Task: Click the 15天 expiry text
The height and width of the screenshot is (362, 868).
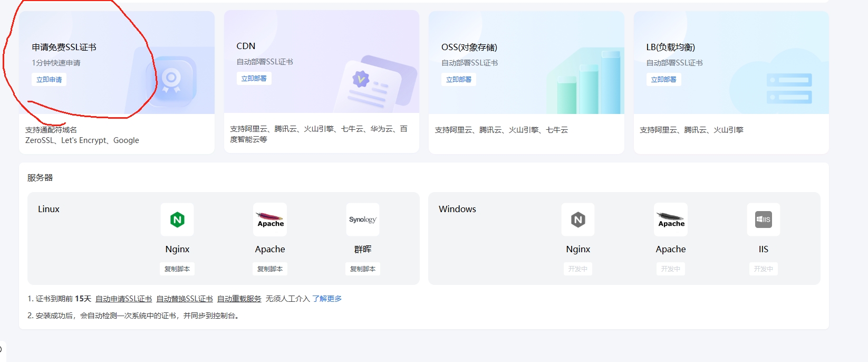Action: tap(83, 299)
